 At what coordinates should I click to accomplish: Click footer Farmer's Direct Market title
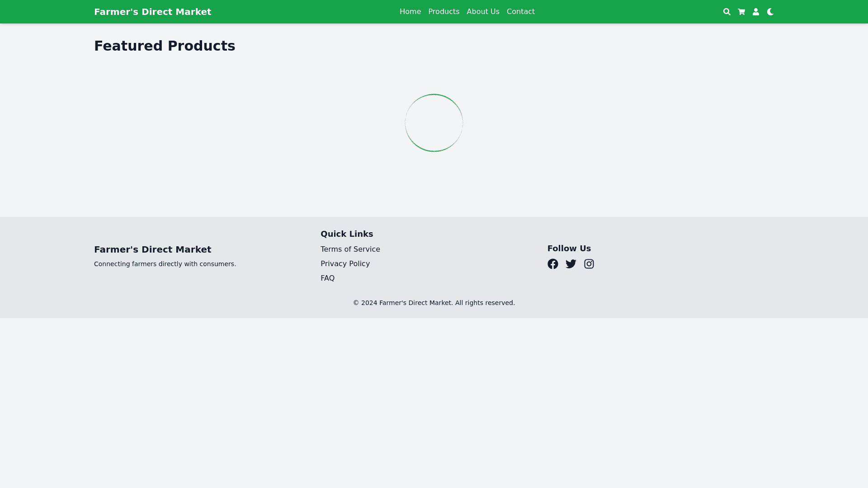point(152,249)
